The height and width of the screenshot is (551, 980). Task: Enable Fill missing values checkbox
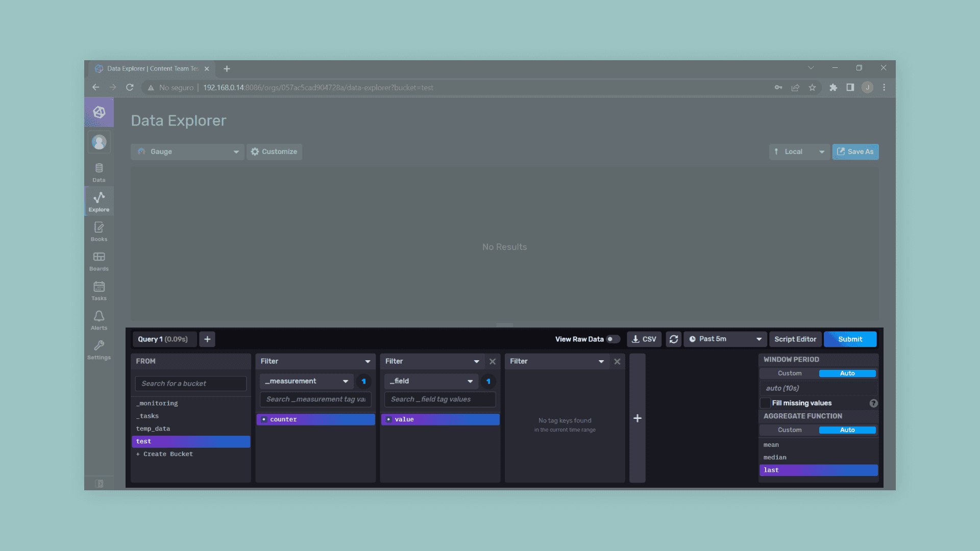(765, 403)
